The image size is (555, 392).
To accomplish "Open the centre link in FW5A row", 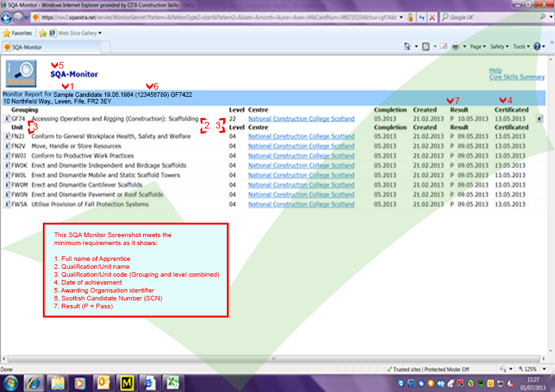I will point(301,204).
